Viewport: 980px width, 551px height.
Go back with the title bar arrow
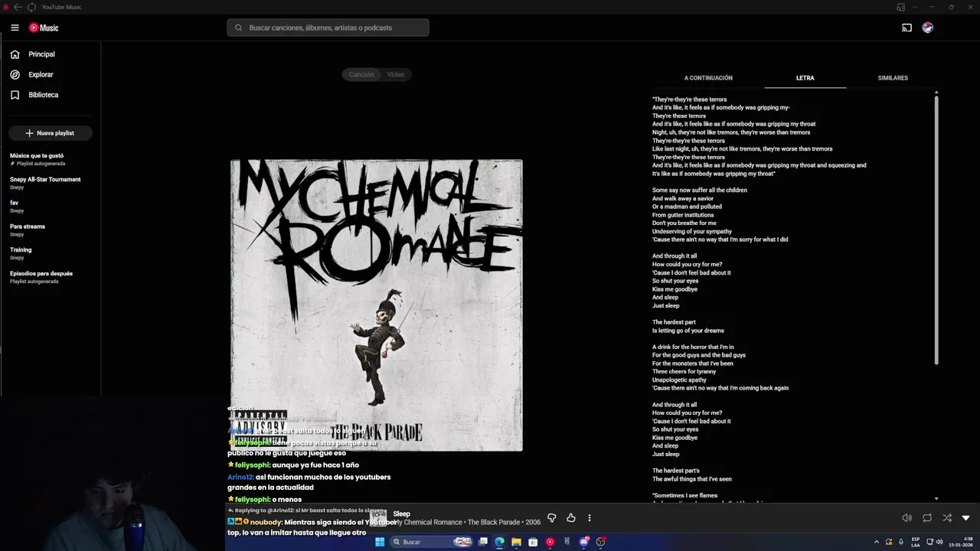pyautogui.click(x=18, y=7)
